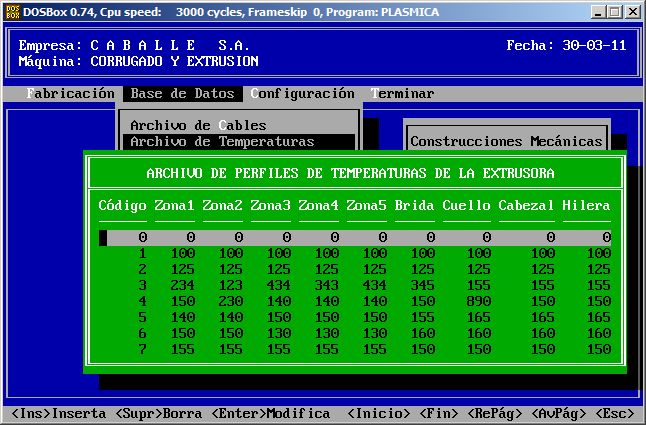Open the Base de Datos menu
Viewport: 646px width, 425px height.
point(182,94)
